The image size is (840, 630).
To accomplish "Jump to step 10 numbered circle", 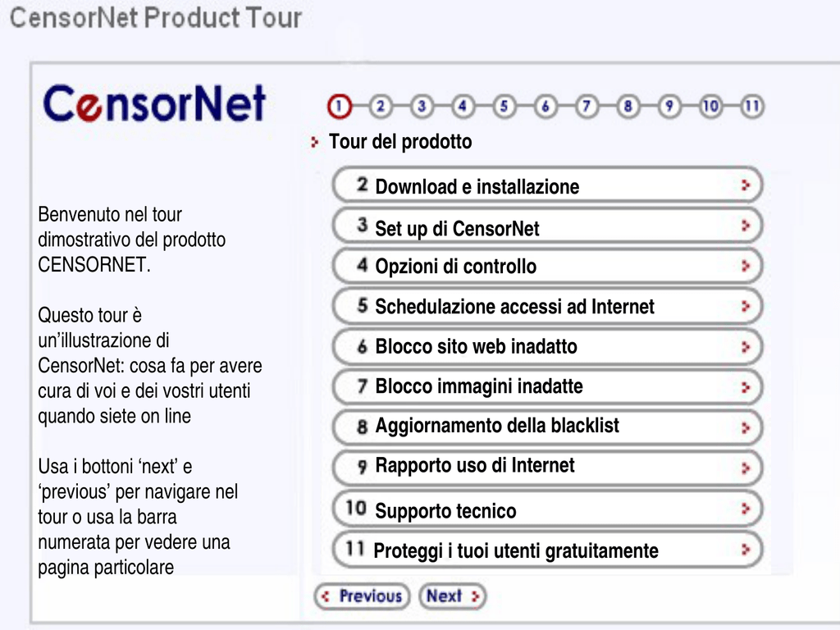I will click(710, 106).
